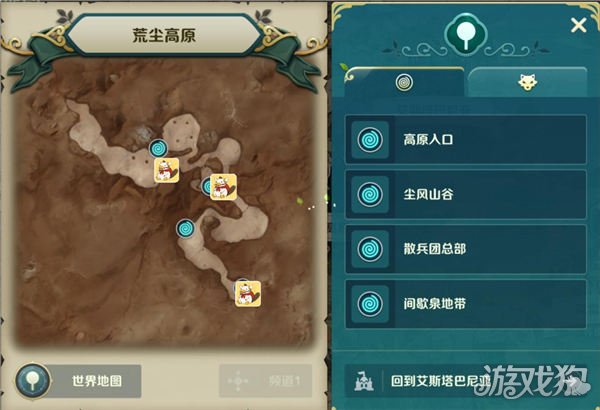Screen dimensions: 600x410
Task: Select the teleport point below the middle beaver marker
Action: (186, 229)
